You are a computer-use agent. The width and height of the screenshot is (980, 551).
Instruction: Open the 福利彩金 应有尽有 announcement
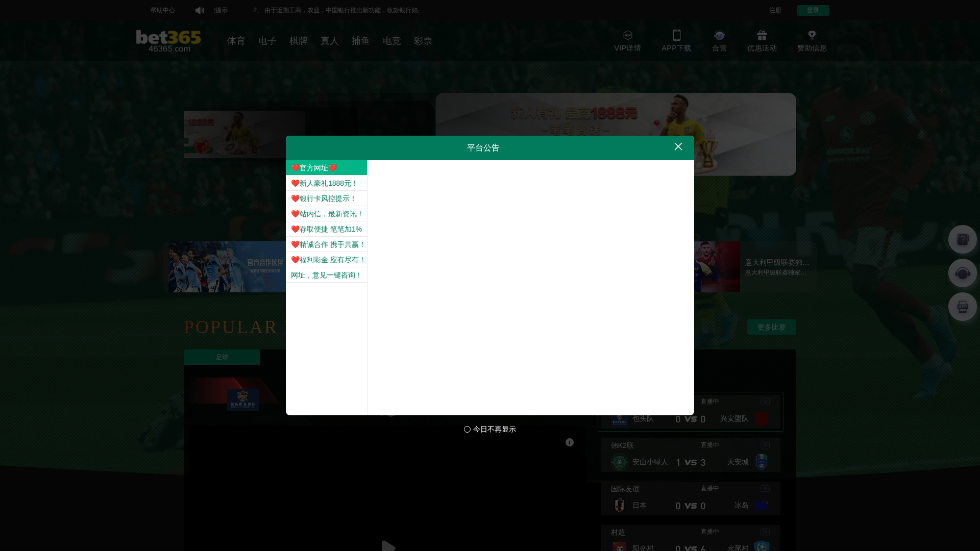pyautogui.click(x=326, y=260)
